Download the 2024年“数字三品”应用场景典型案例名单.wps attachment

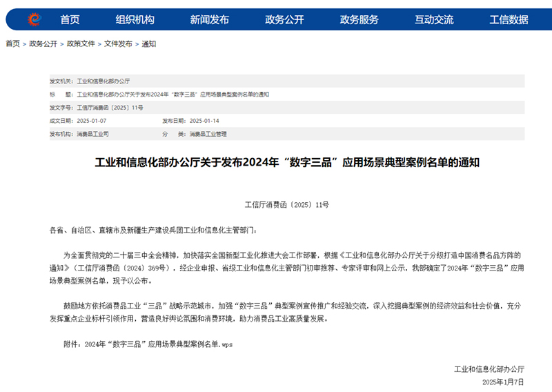159,344
